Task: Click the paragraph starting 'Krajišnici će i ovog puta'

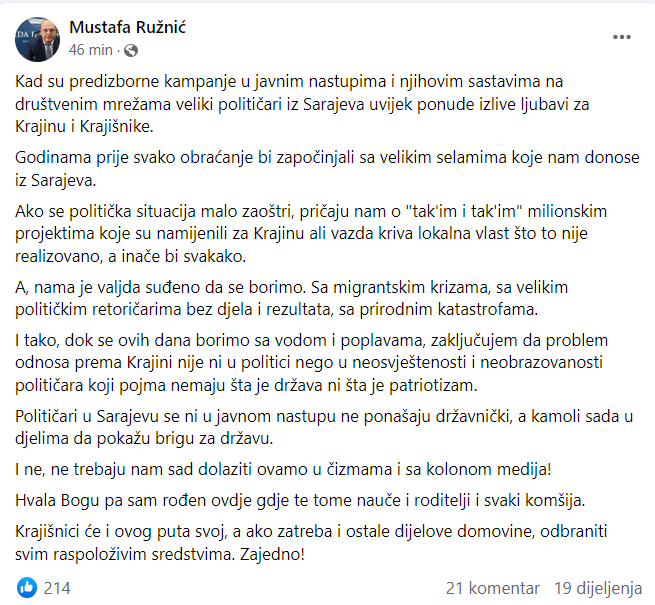Action: [311, 543]
